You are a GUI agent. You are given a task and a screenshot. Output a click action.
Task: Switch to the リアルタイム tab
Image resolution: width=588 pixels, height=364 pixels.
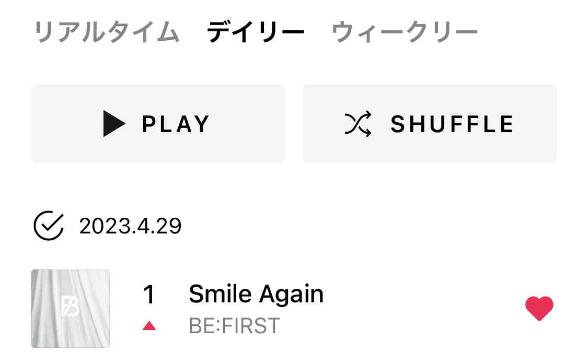(107, 33)
